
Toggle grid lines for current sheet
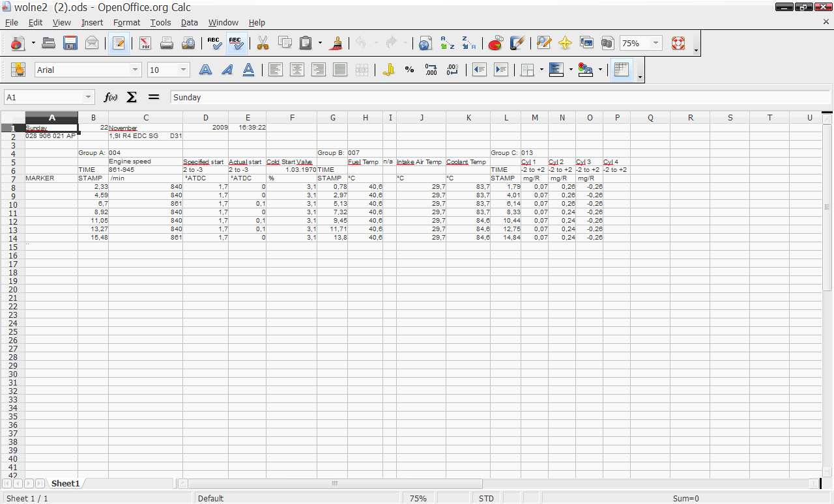tap(622, 70)
